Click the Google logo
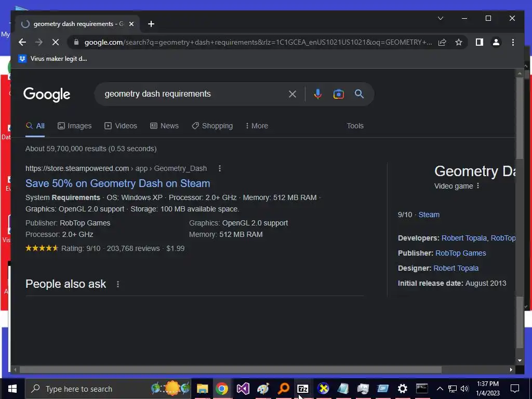 47,95
